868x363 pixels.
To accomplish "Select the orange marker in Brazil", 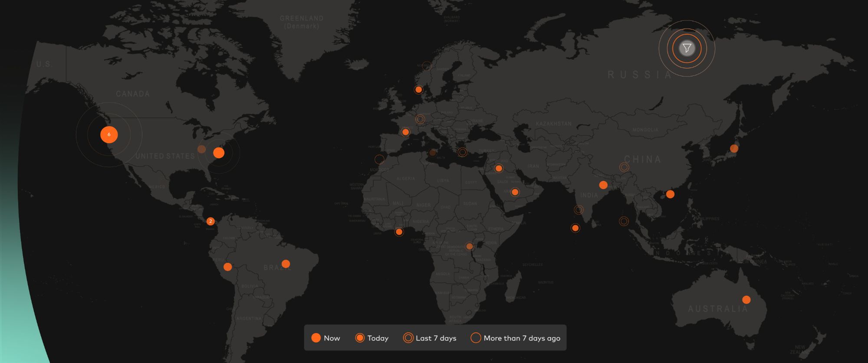I will coord(286,264).
